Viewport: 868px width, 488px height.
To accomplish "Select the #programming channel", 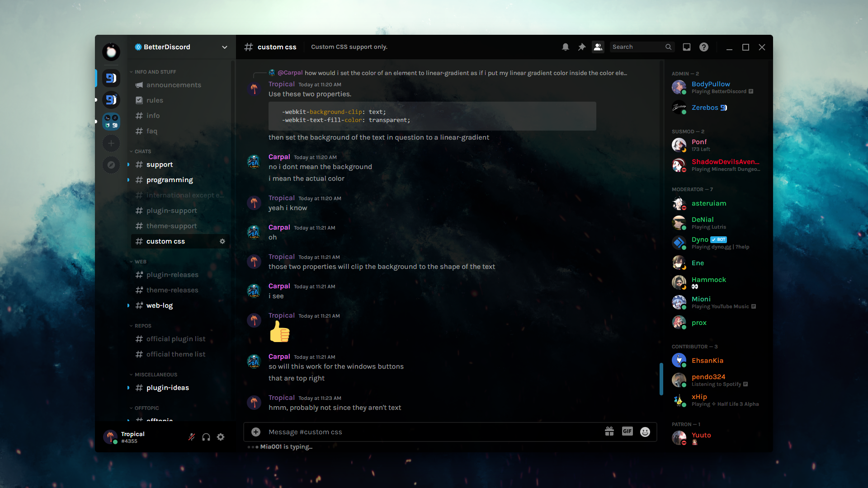I will point(170,179).
